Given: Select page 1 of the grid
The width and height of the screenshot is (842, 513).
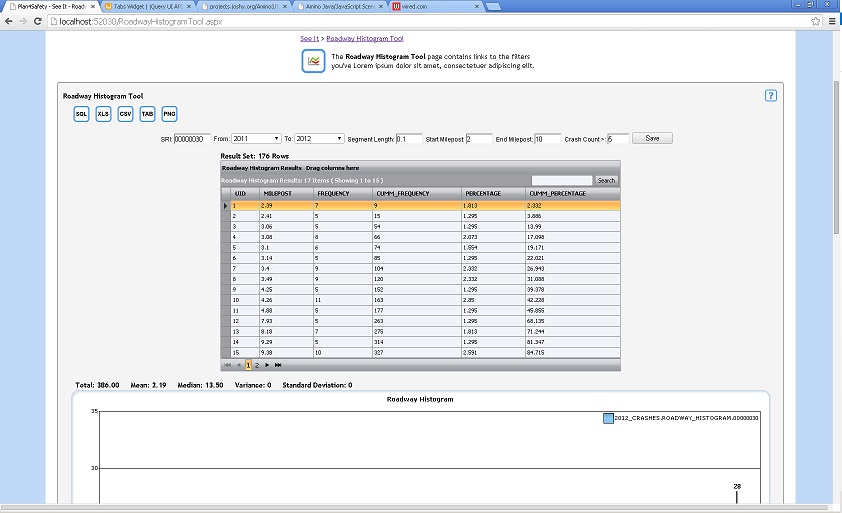Looking at the screenshot, I should [x=248, y=365].
